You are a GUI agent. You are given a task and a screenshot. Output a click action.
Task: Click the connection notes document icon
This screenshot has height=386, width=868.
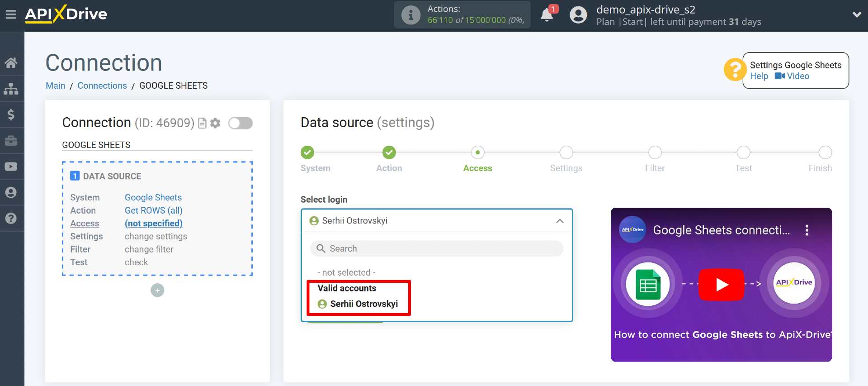[x=203, y=123]
